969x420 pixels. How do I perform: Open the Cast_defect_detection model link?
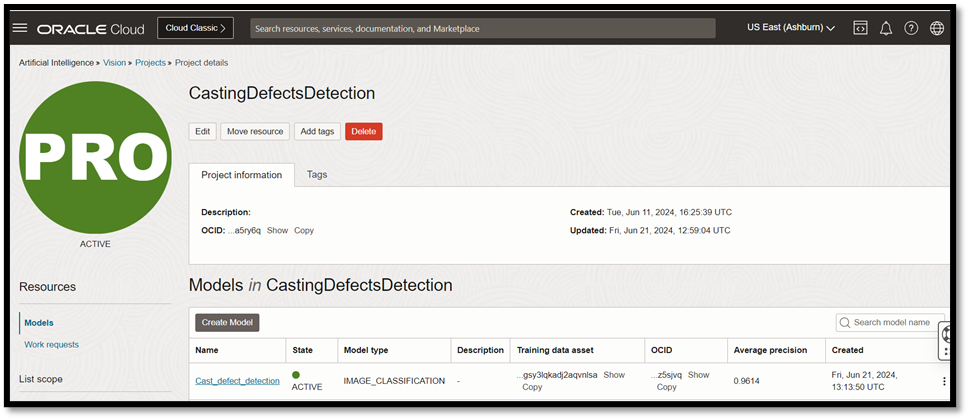tap(237, 381)
